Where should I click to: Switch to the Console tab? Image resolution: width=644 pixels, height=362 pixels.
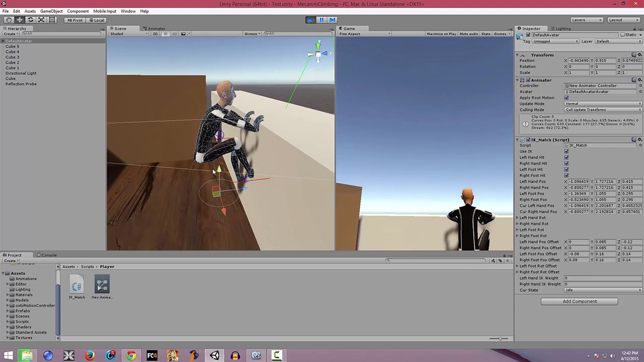tap(47, 255)
